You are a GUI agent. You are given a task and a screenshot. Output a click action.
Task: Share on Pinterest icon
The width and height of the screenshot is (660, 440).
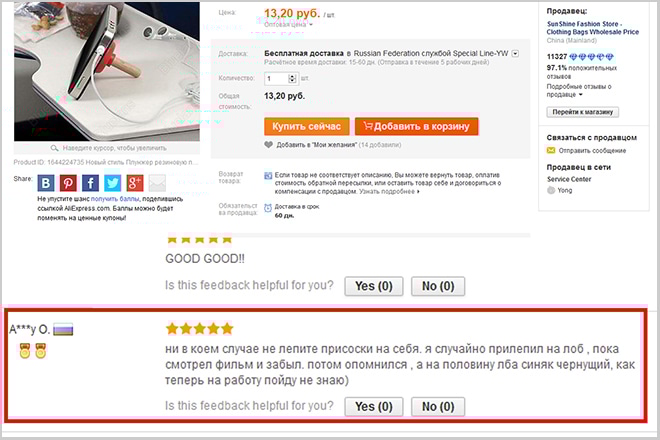[x=68, y=183]
